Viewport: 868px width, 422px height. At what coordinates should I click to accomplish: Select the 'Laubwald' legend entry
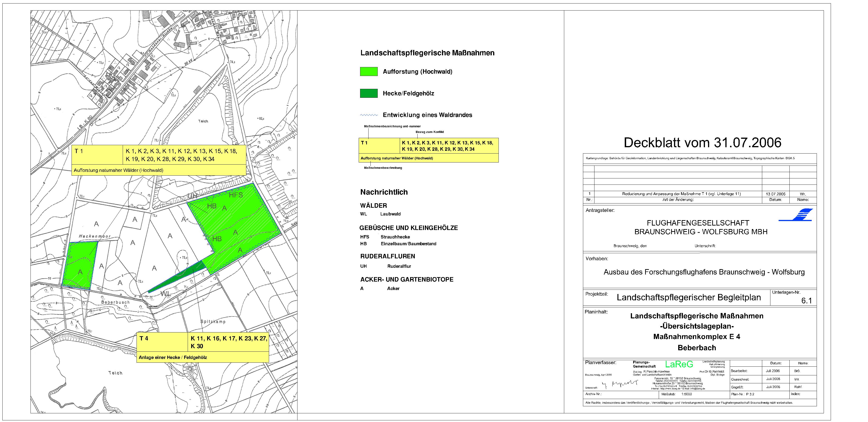391,214
